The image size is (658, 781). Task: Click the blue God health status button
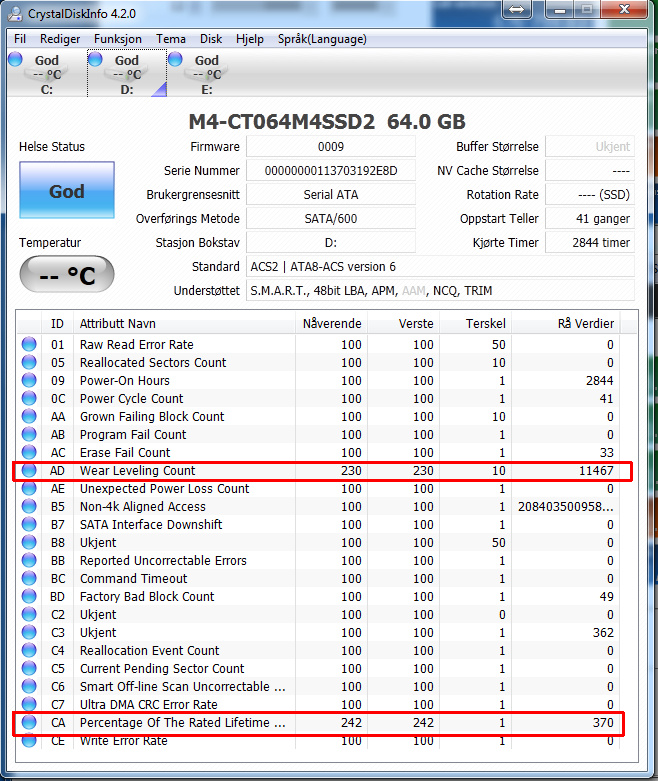coord(67,190)
